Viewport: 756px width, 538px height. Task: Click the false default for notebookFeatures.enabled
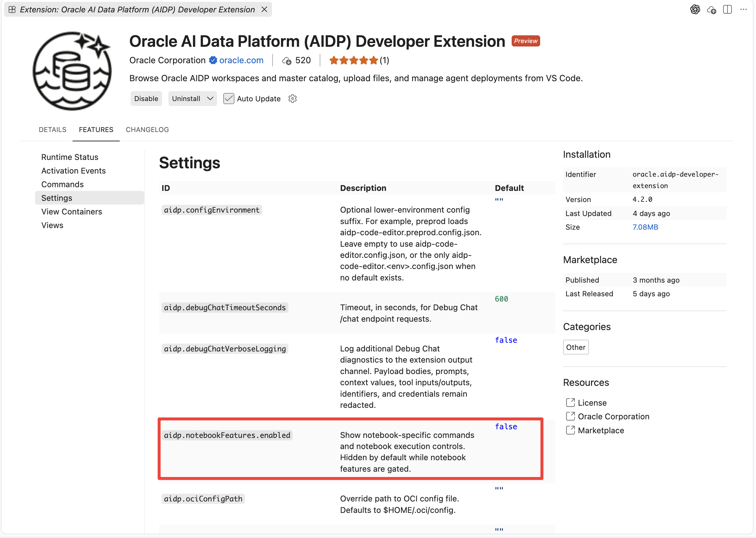click(506, 426)
